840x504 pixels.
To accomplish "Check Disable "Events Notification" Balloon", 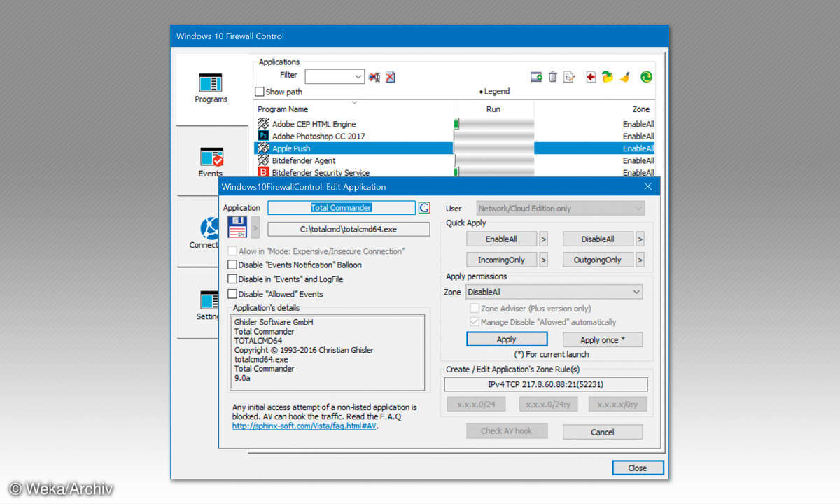I will (x=232, y=265).
